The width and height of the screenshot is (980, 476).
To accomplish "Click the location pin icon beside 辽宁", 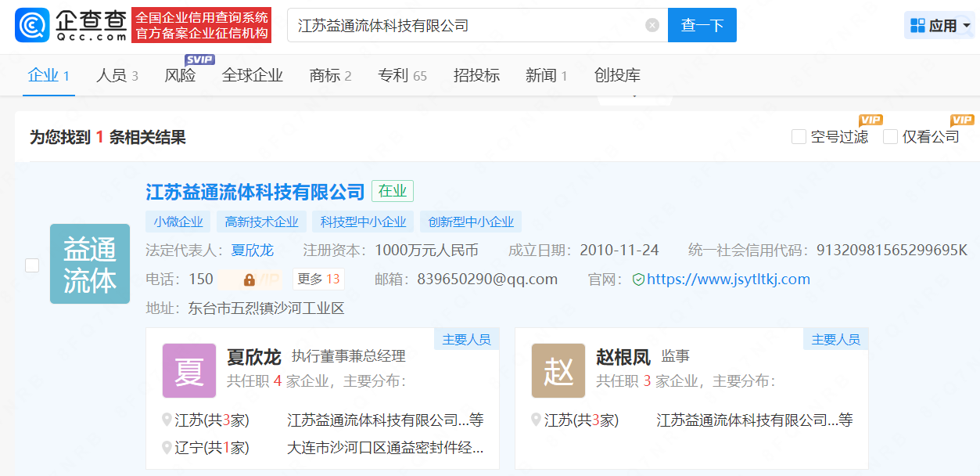I will point(167,448).
